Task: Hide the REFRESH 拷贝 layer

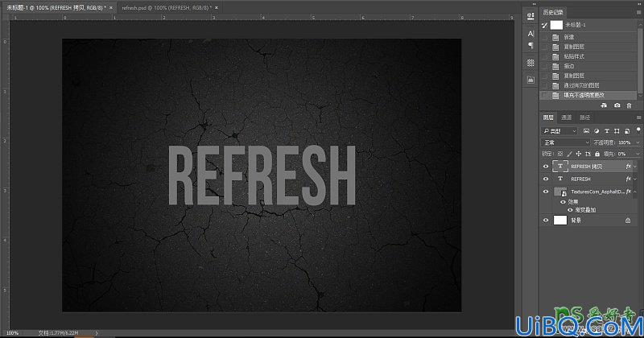Action: (546, 167)
